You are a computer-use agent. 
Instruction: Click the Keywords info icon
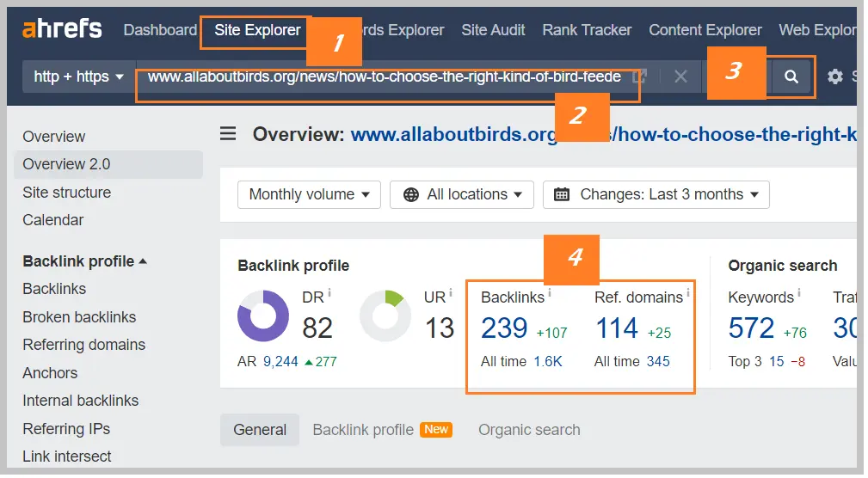click(x=799, y=292)
